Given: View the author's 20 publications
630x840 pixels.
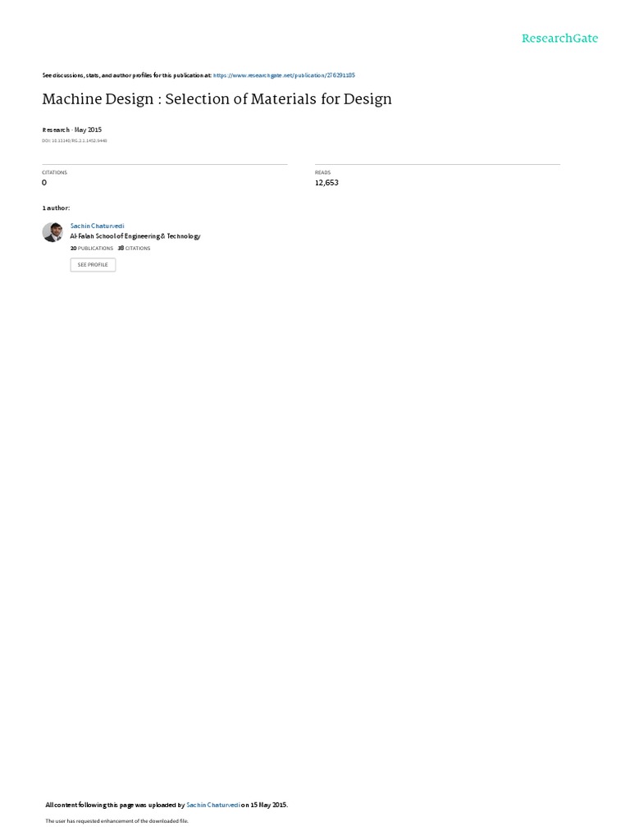Looking at the screenshot, I should point(92,248).
